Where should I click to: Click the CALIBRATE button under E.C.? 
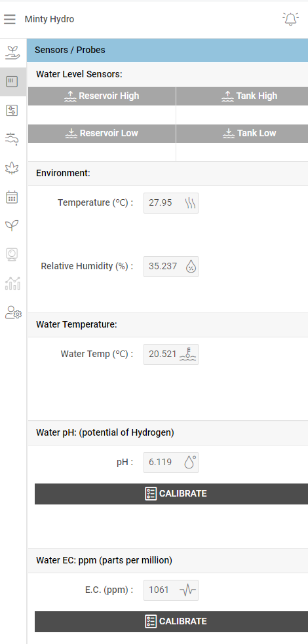point(171,622)
